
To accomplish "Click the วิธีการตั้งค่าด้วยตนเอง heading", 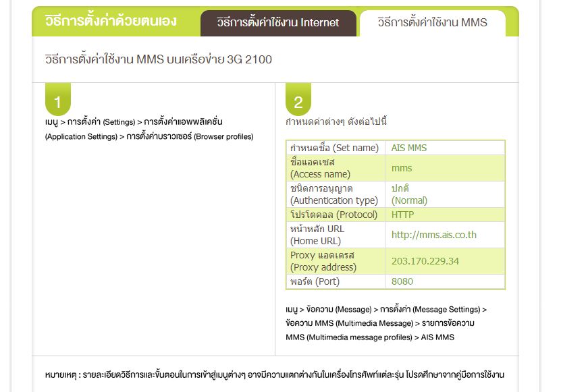I will (111, 21).
